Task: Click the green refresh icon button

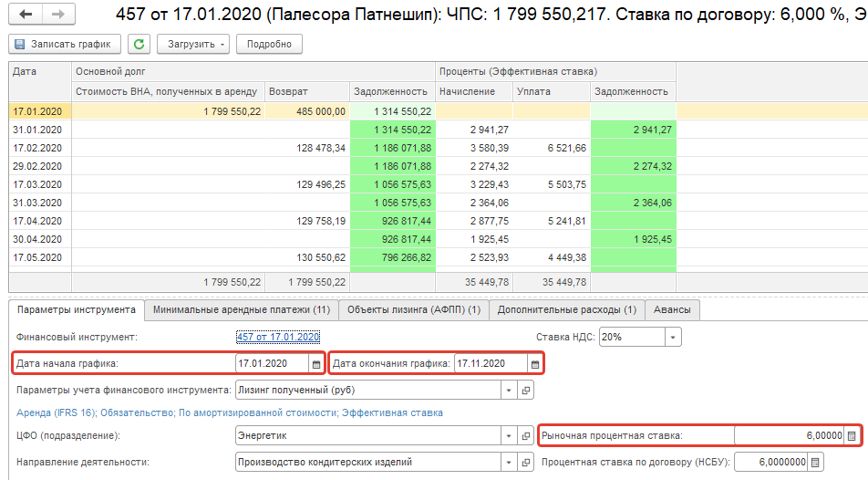Action: (139, 44)
